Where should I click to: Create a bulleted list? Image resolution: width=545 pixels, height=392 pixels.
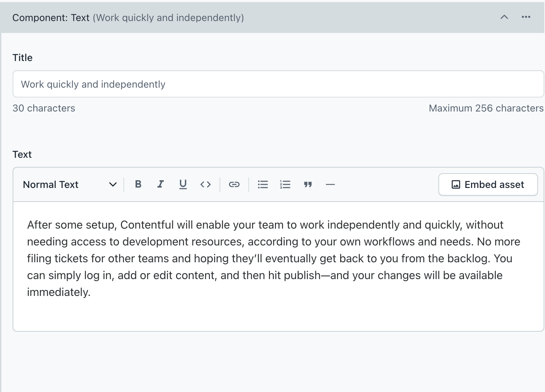(x=263, y=184)
